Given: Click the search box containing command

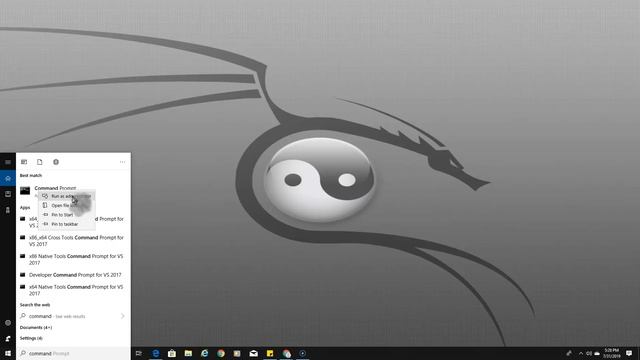Looking at the screenshot, I should pos(73,353).
